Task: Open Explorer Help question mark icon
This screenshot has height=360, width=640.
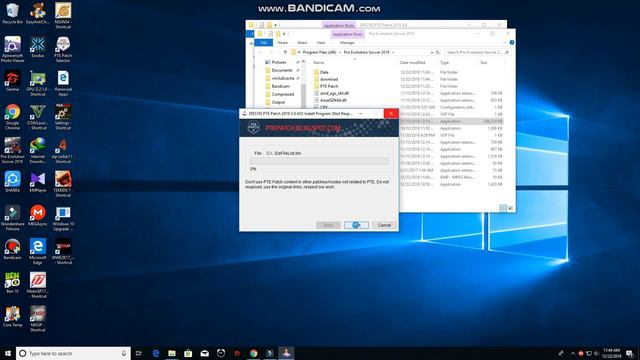Action: [x=511, y=42]
